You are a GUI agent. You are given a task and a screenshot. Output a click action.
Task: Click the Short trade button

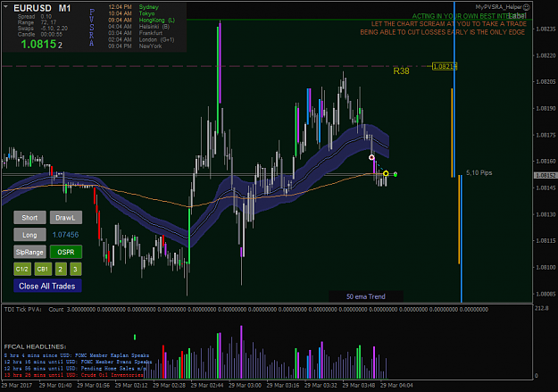pos(29,218)
